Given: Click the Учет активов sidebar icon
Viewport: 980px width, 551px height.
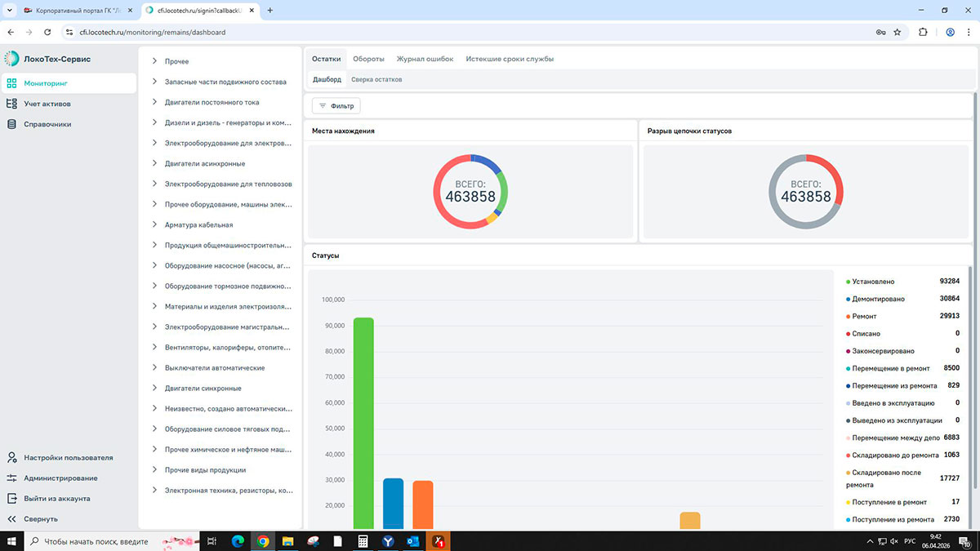Looking at the screenshot, I should pyautogui.click(x=11, y=104).
